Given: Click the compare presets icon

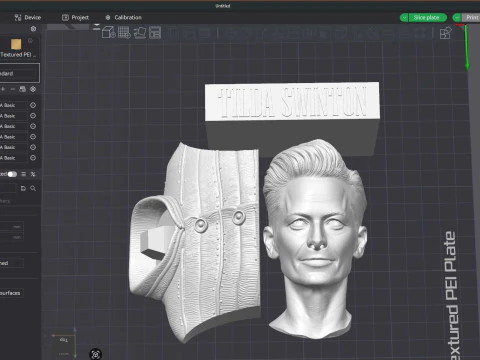Looking at the screenshot, I should pos(23,174).
